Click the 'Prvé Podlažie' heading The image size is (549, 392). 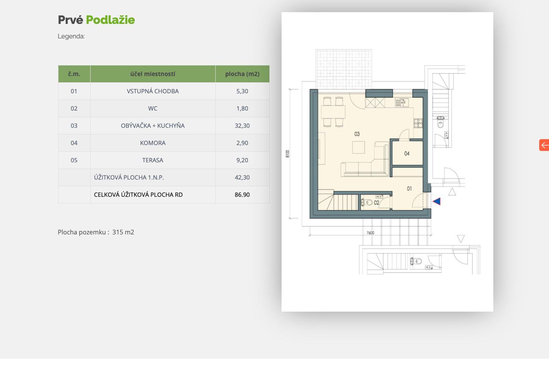(x=96, y=20)
